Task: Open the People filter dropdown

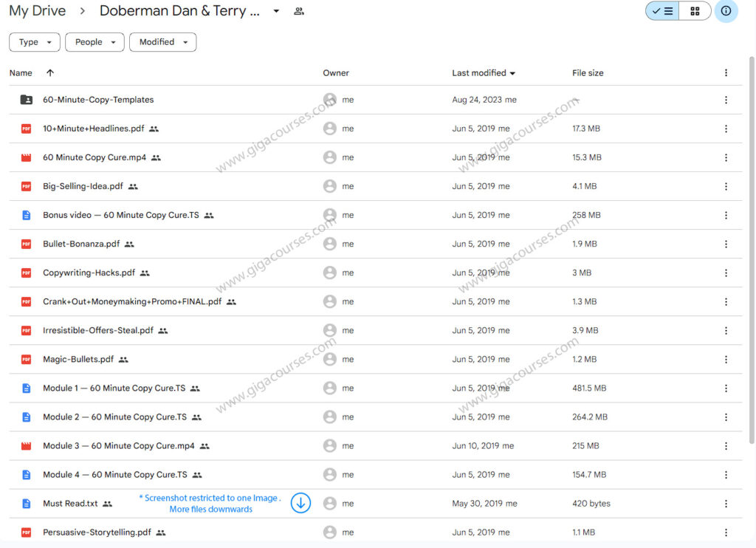Action: click(x=94, y=42)
